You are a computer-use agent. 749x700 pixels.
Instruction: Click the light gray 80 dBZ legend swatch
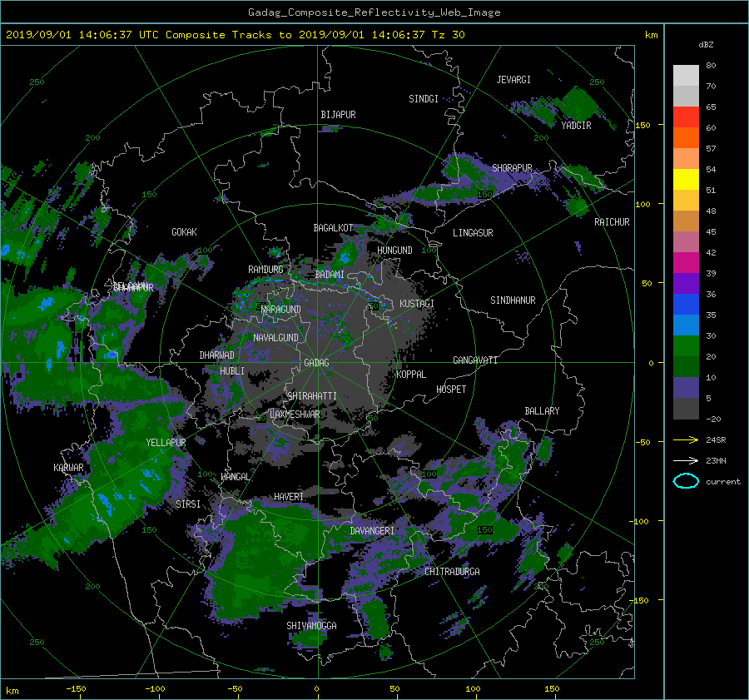click(x=686, y=75)
